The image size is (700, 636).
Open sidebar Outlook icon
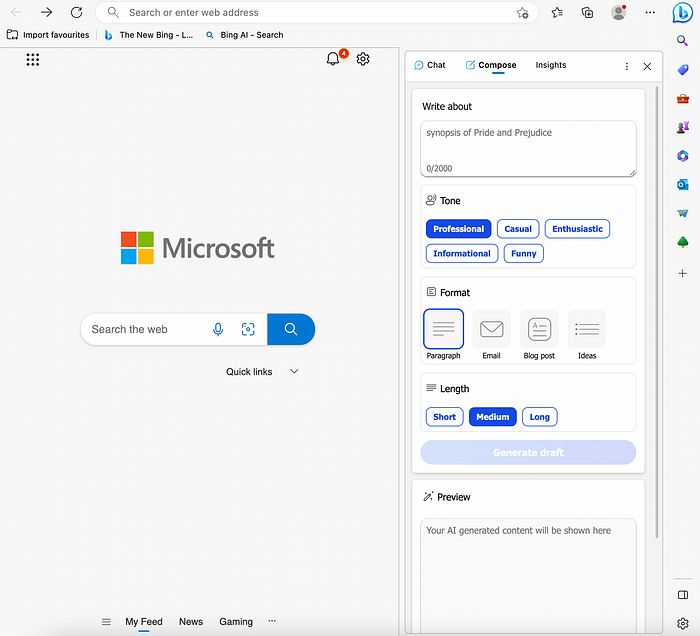point(683,184)
